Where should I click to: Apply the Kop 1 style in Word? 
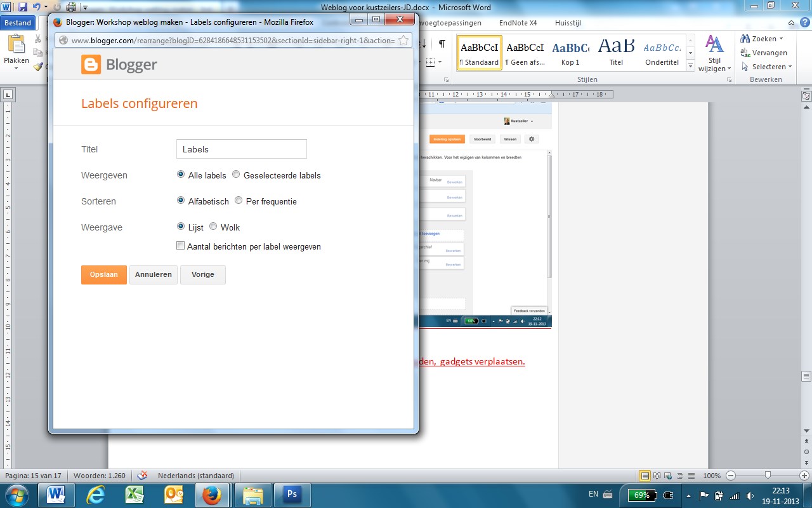[570, 52]
